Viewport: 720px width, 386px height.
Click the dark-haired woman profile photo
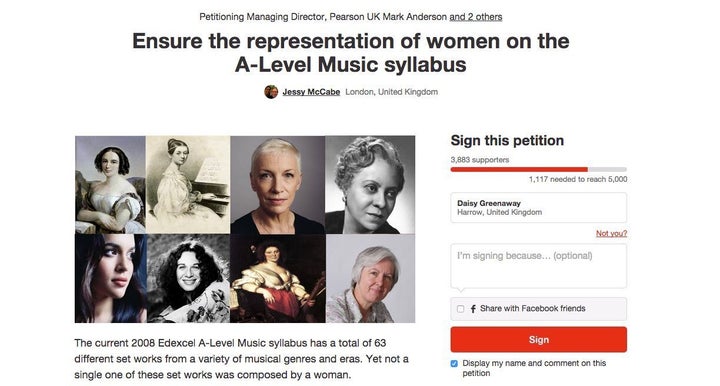(111, 278)
